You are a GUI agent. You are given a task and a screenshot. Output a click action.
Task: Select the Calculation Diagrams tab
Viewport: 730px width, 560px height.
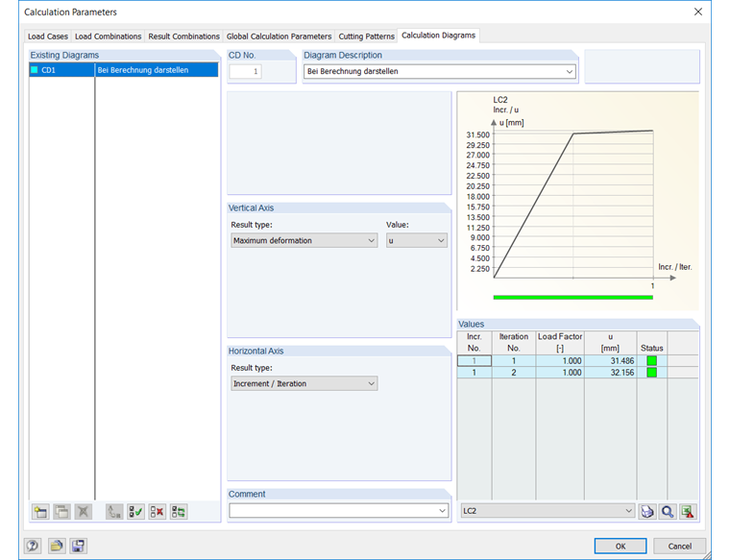[439, 36]
